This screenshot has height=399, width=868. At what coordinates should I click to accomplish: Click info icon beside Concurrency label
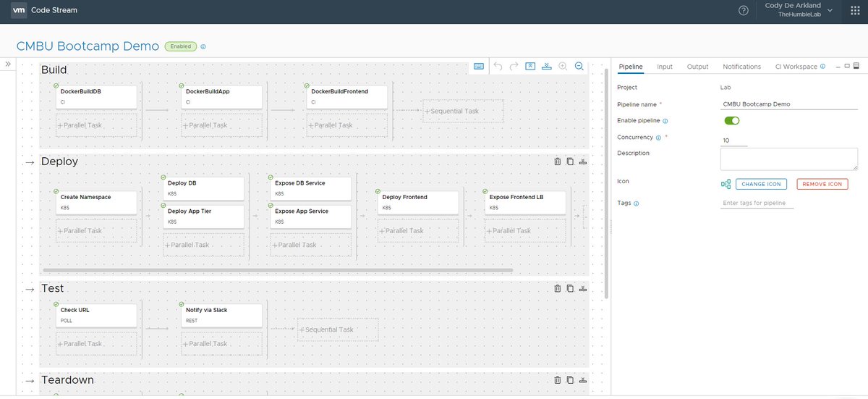659,137
